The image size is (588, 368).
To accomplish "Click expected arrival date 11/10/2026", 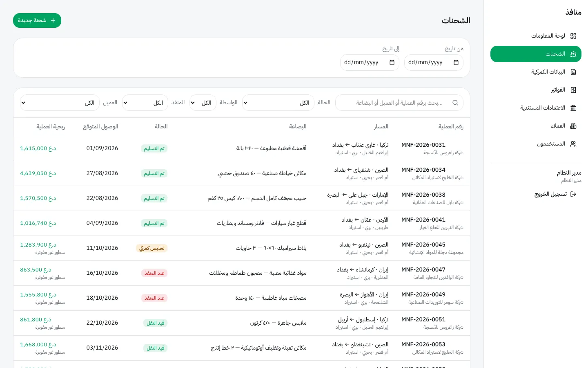I will pyautogui.click(x=102, y=248).
